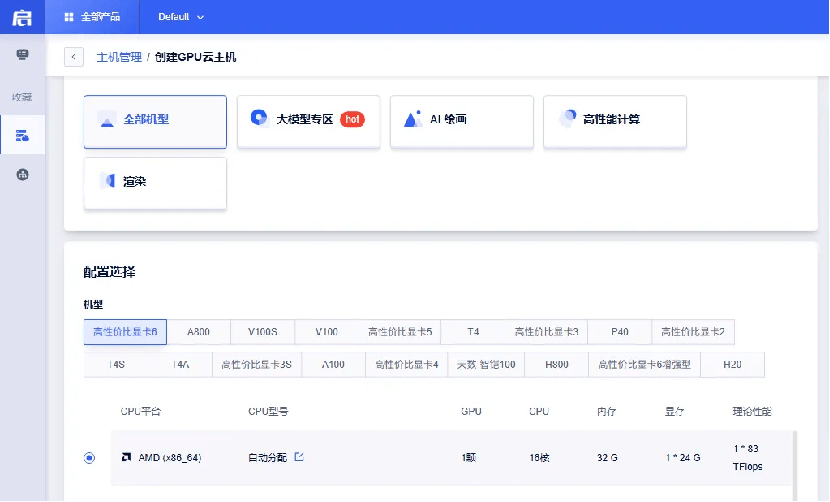Select the 高性能计算 category card
This screenshot has width=830, height=502.
pyautogui.click(x=614, y=122)
